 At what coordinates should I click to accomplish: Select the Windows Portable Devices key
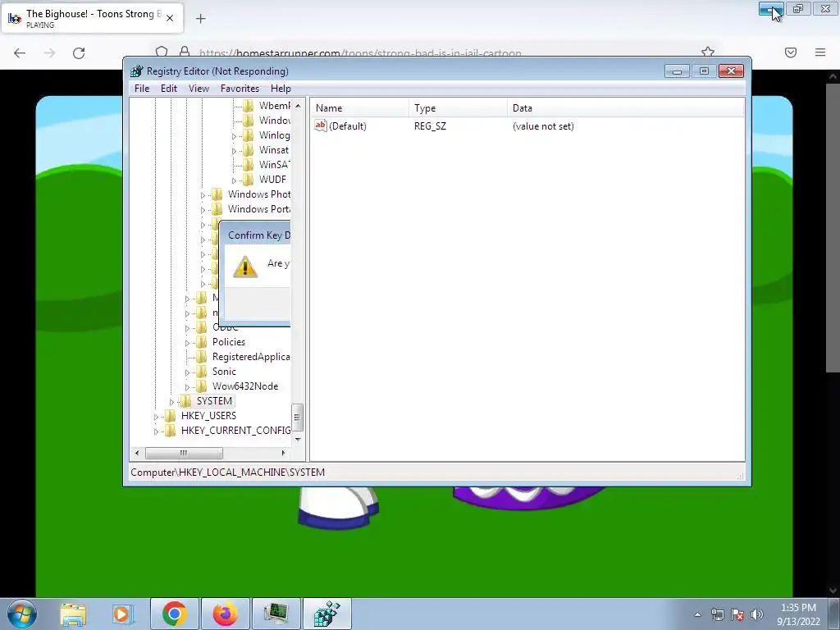(258, 209)
